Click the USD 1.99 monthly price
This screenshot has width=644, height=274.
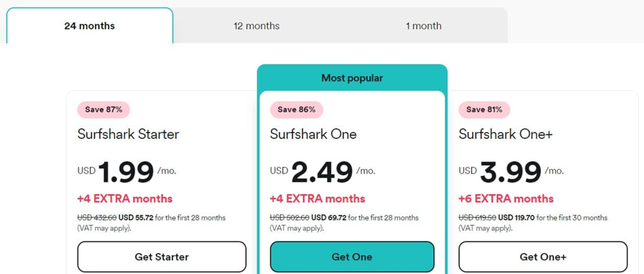click(126, 172)
